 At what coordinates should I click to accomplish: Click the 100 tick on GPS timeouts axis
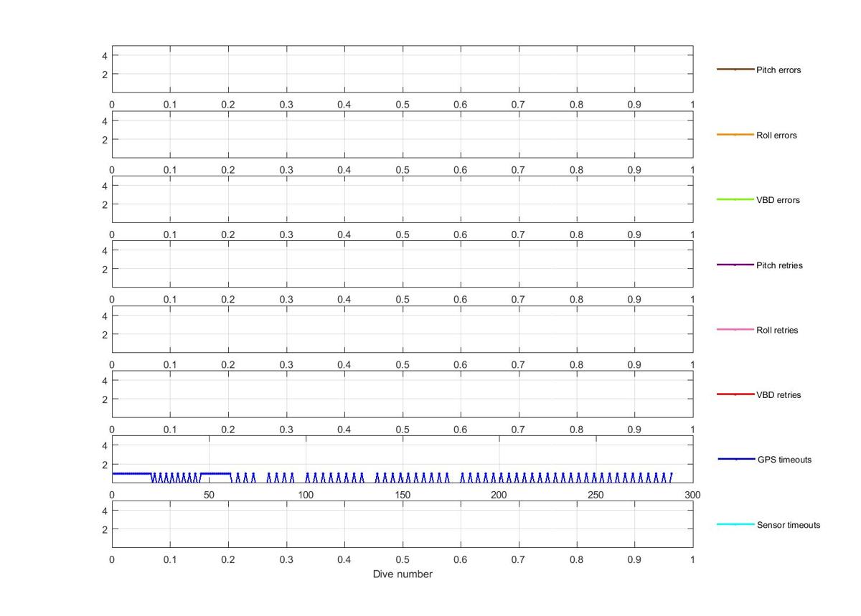click(306, 495)
